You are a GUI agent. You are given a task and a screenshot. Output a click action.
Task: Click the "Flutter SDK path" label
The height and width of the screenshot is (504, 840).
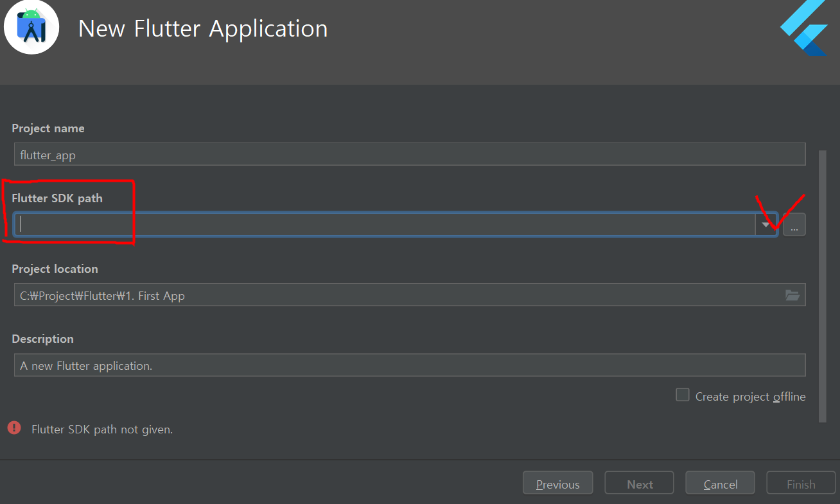click(x=57, y=198)
